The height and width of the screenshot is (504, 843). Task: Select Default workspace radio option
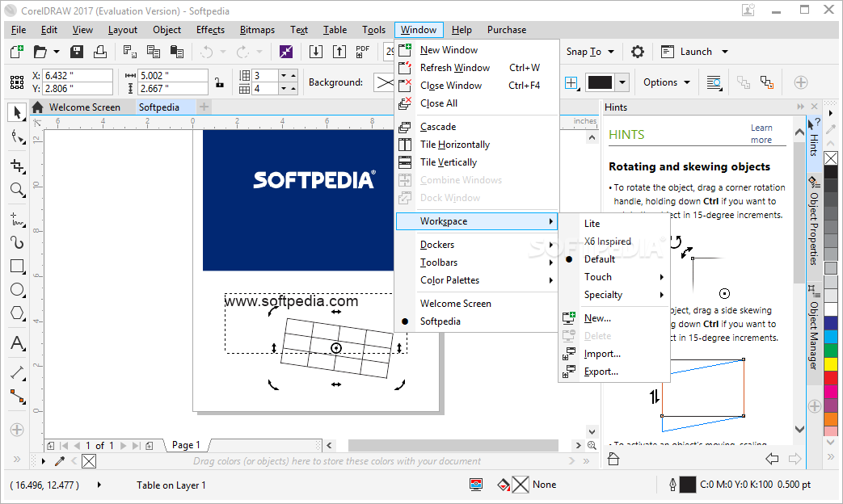[x=600, y=259]
